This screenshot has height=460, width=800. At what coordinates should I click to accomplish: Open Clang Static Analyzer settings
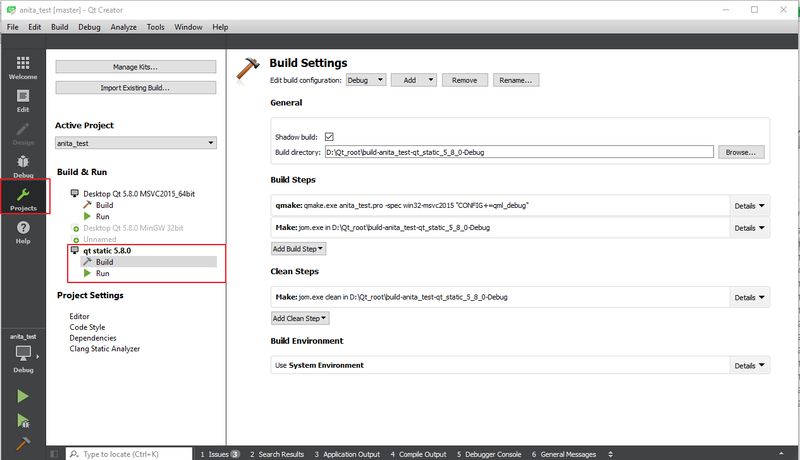point(105,348)
